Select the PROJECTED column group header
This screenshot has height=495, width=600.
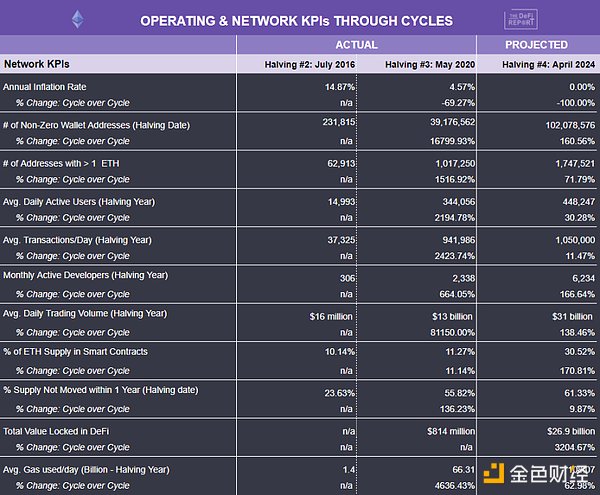536,45
